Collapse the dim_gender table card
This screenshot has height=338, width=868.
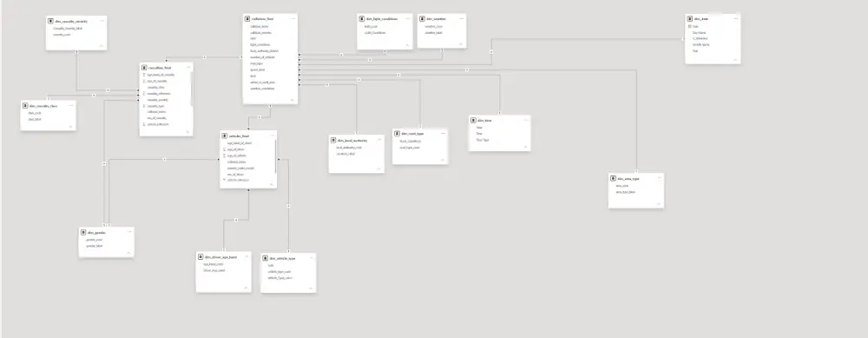[128, 253]
